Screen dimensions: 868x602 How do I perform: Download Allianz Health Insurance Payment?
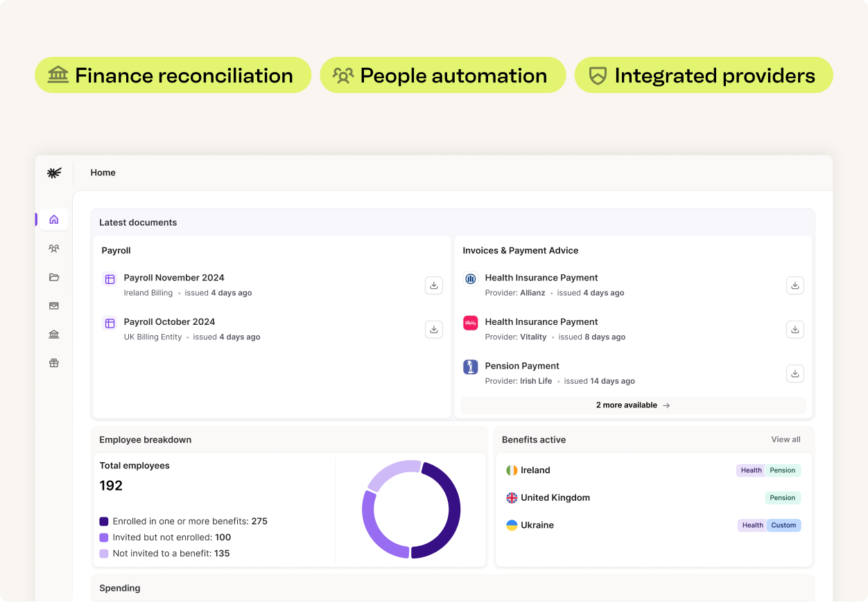point(795,285)
